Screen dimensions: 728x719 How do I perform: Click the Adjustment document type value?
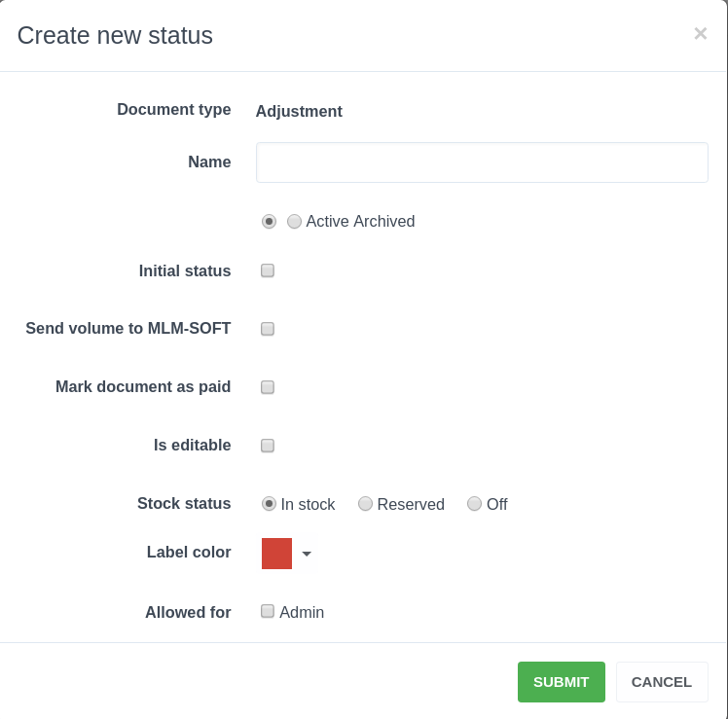tap(299, 112)
